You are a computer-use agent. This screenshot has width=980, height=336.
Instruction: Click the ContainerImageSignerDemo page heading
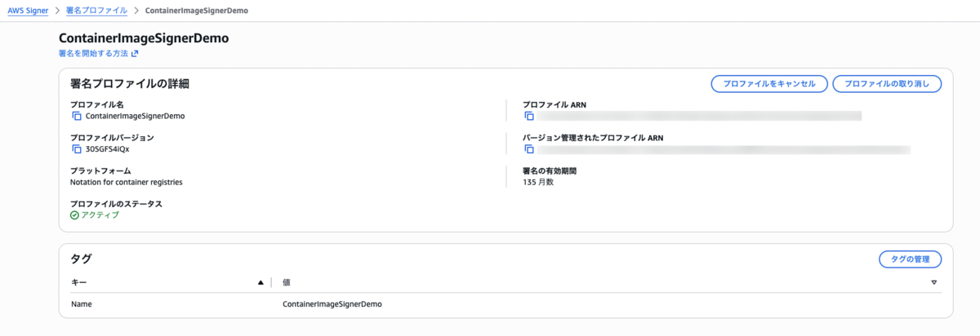click(144, 38)
